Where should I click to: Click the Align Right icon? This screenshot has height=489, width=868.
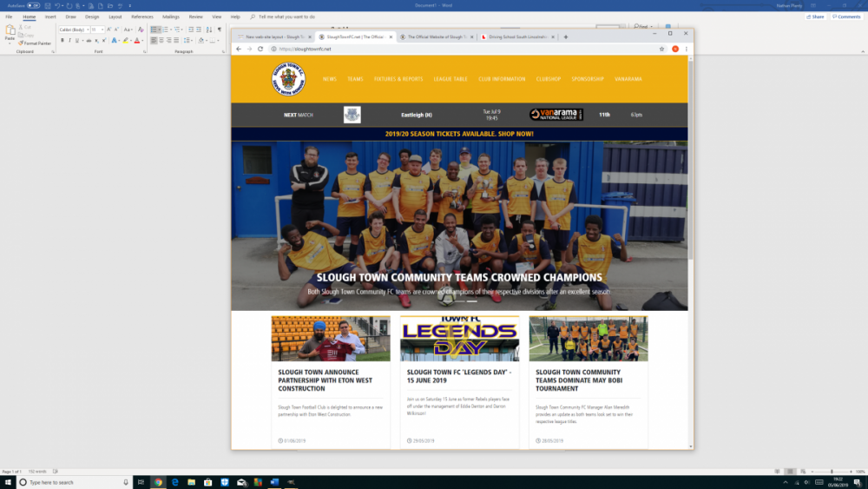tap(169, 41)
